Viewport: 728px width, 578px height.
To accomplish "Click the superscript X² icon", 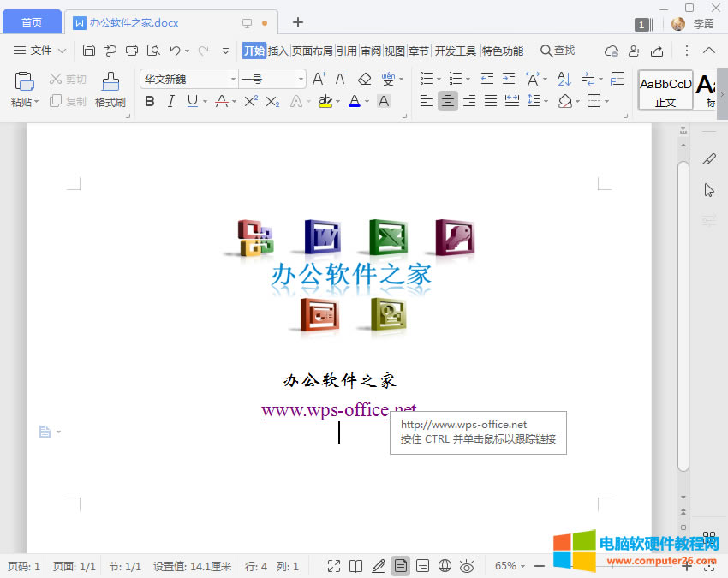I will pos(251,101).
